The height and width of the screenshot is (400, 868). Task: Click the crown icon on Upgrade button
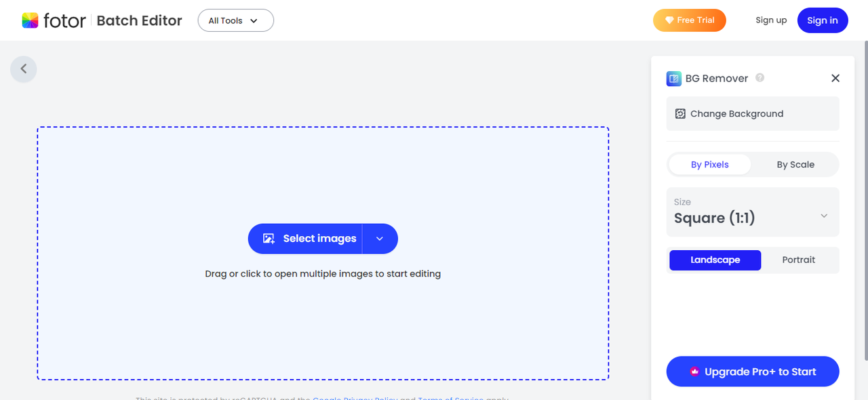coord(694,372)
